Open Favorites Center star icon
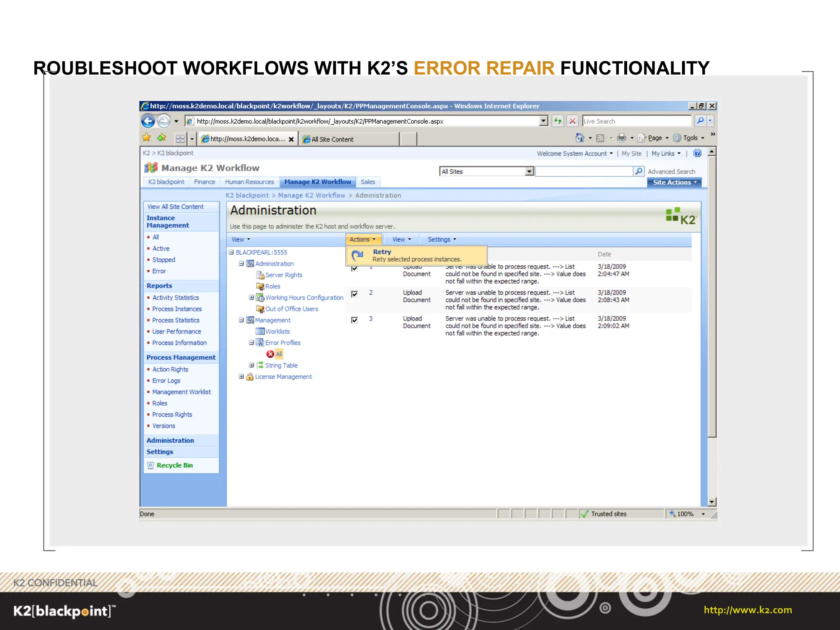840x630 pixels. 146,138
